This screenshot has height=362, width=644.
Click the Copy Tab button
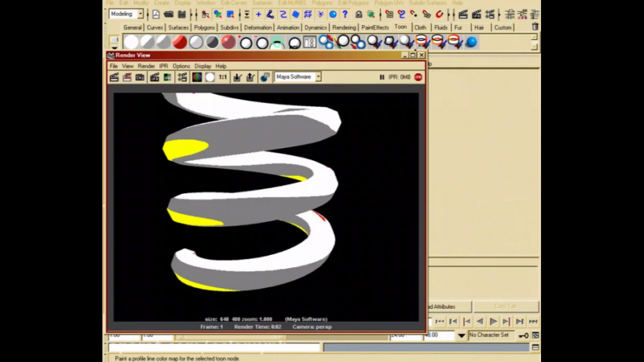505,306
